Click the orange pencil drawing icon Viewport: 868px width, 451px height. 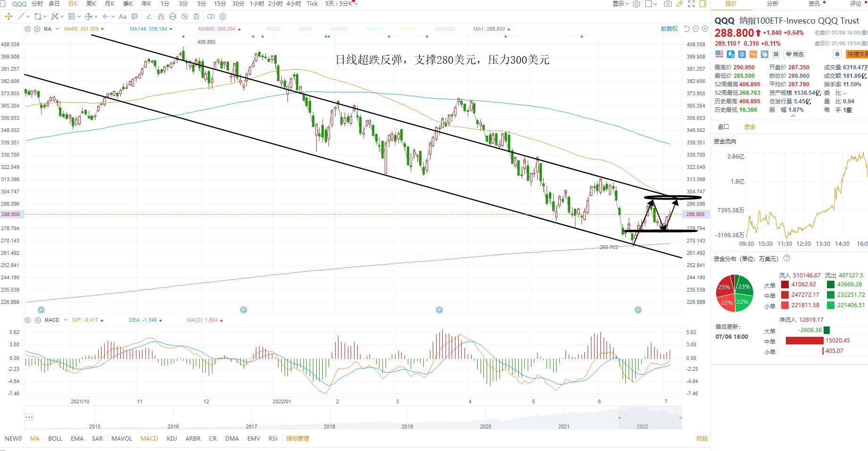(680, 4)
